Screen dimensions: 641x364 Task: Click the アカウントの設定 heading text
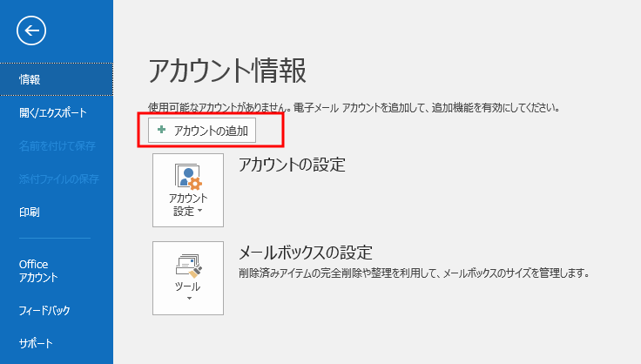tap(293, 165)
